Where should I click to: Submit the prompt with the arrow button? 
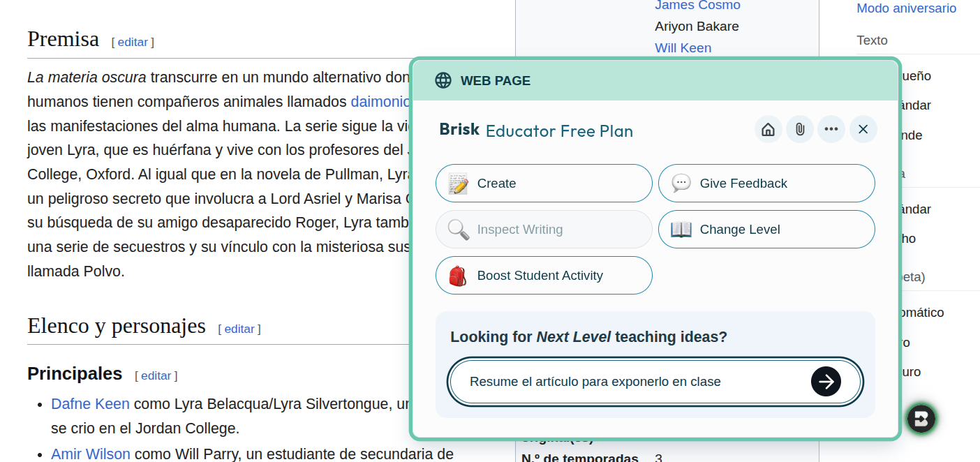tap(826, 382)
